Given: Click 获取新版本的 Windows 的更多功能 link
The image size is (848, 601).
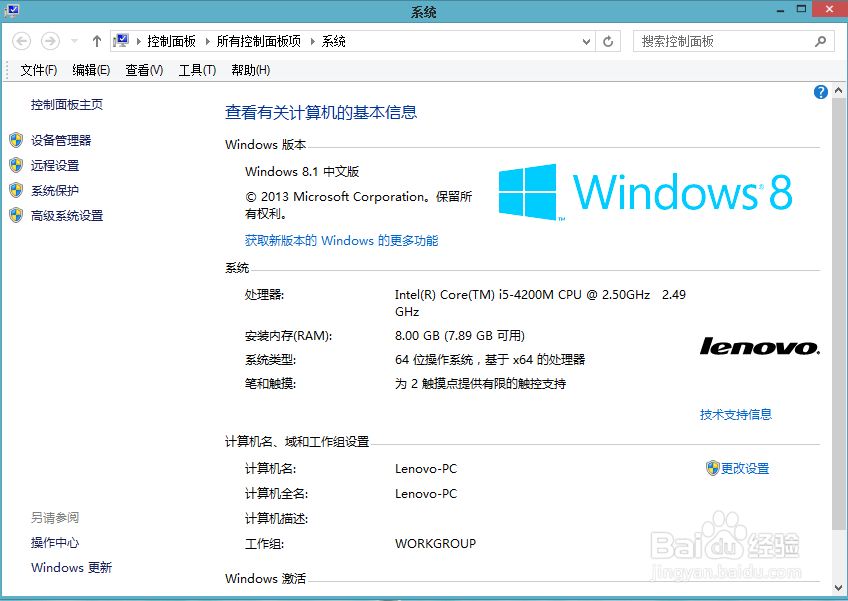Looking at the screenshot, I should 341,241.
